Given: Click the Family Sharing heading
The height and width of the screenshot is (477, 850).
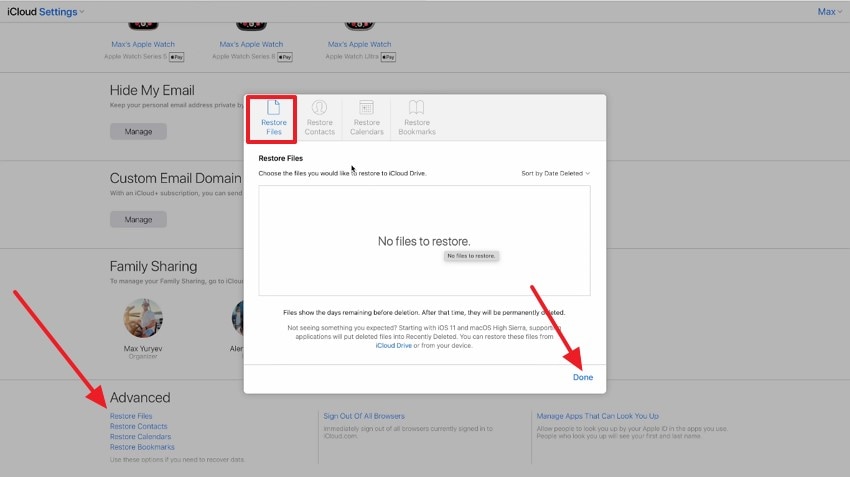Looking at the screenshot, I should click(153, 266).
